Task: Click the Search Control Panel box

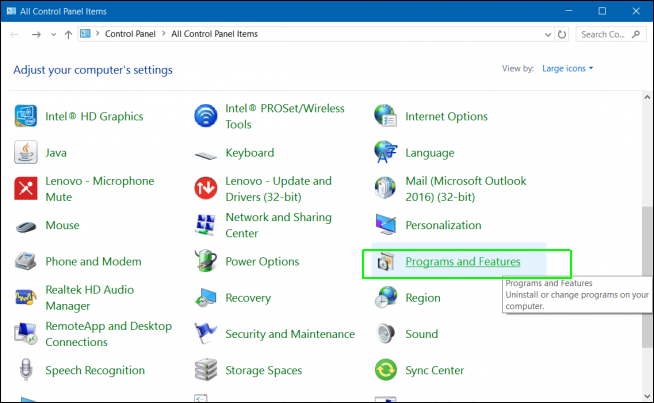Action: point(610,34)
